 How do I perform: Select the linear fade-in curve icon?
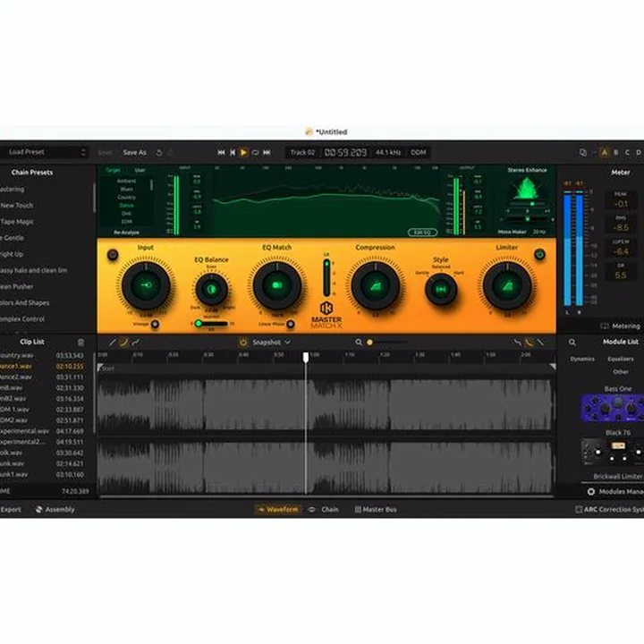point(112,342)
